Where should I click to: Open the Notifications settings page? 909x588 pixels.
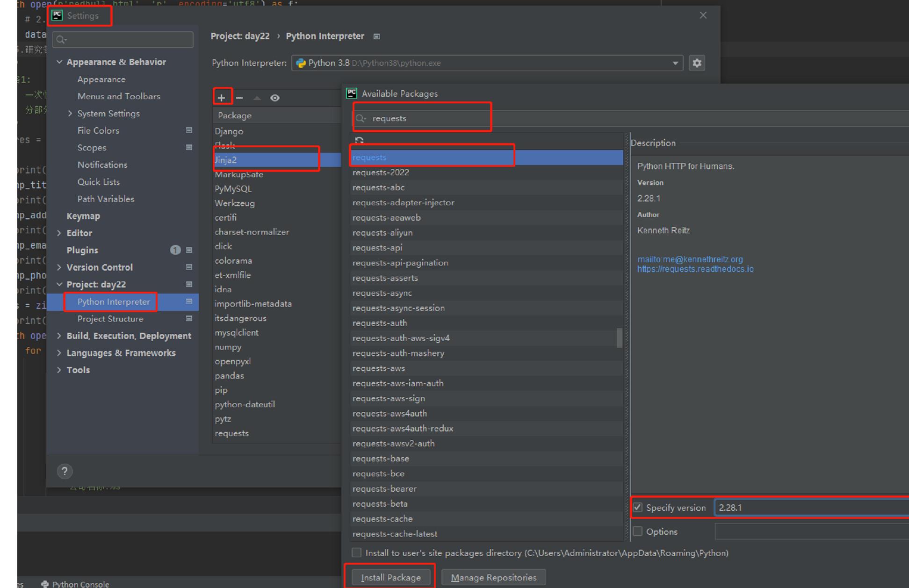tap(102, 165)
